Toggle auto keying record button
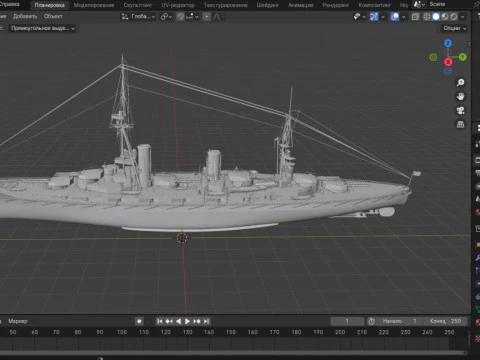This screenshot has width=480, height=360. point(139,321)
